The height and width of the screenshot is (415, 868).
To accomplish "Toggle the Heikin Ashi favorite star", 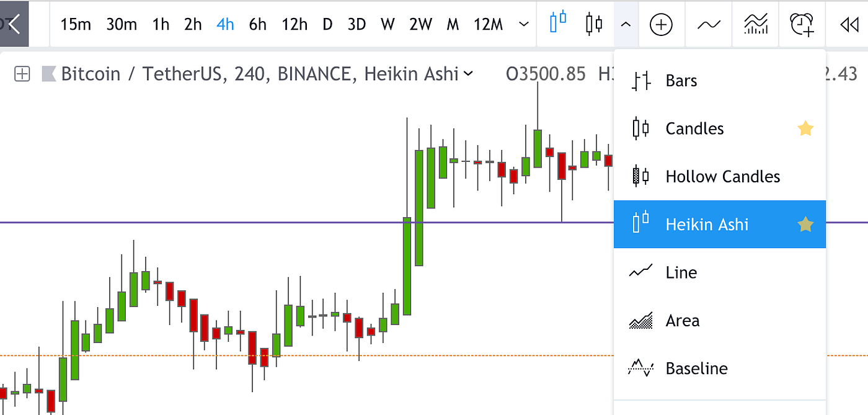I will 805,224.
